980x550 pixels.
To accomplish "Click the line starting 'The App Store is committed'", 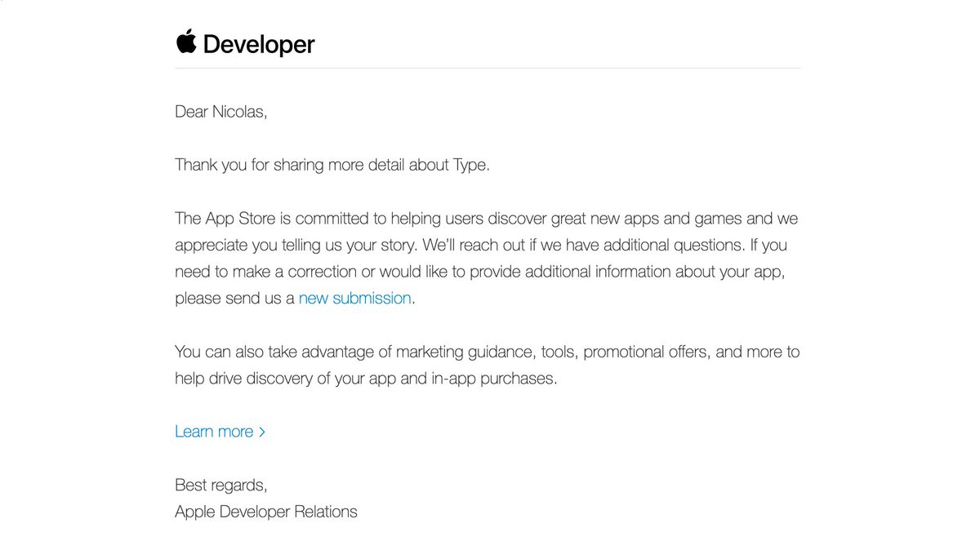I will click(487, 219).
